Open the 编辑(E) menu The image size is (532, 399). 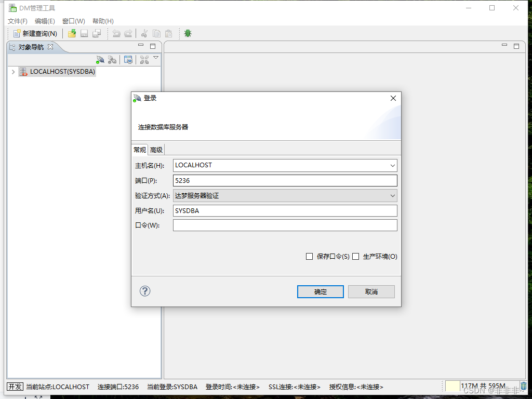point(45,21)
